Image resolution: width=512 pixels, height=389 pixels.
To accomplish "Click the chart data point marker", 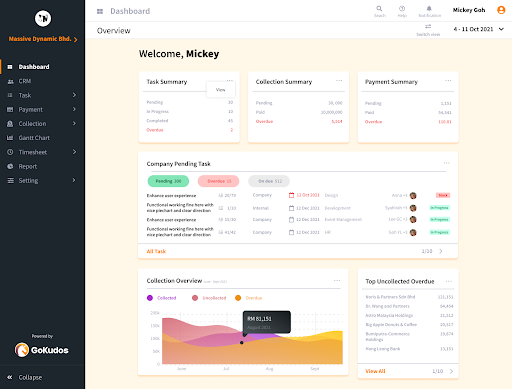I will (242, 343).
